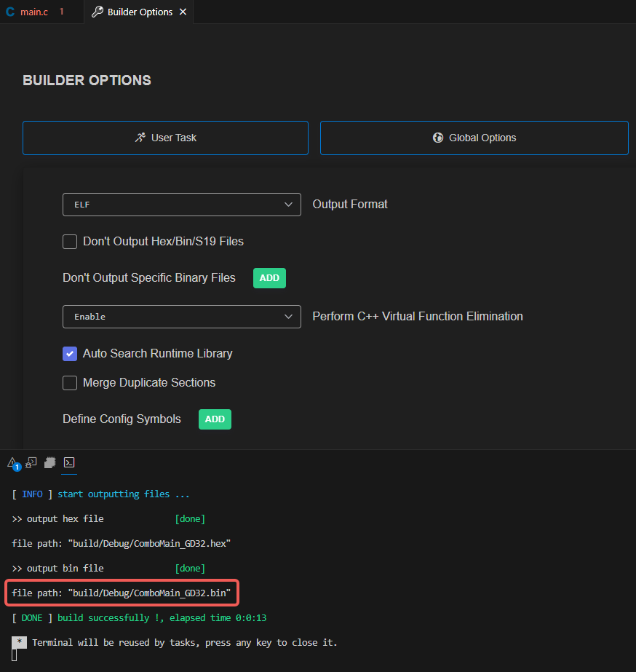Open the Problems panel warning icon

pyautogui.click(x=12, y=462)
